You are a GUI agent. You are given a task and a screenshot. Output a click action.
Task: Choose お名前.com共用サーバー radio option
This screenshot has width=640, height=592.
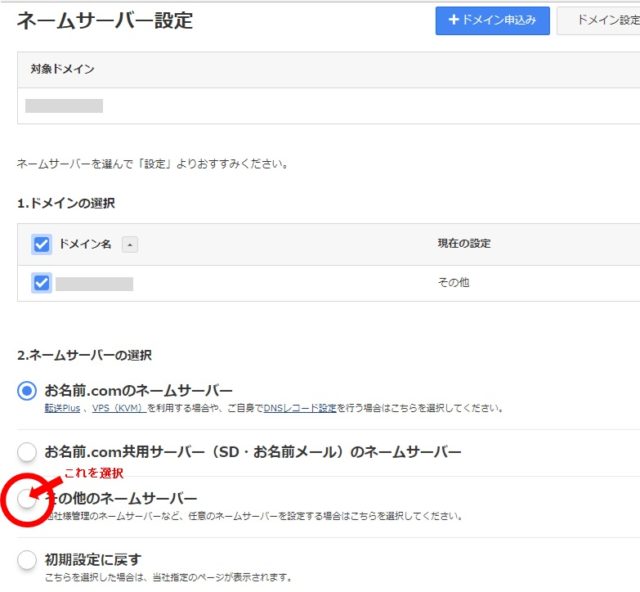pyautogui.click(x=27, y=452)
